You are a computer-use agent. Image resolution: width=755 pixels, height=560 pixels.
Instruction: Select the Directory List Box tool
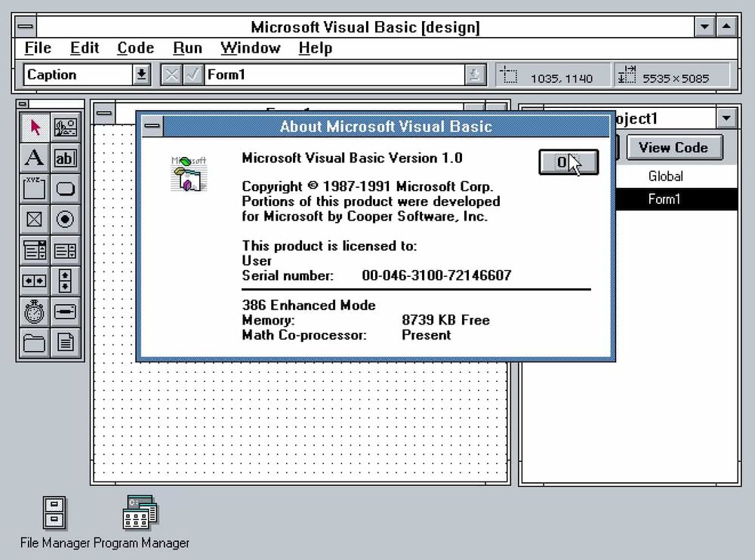coord(35,343)
